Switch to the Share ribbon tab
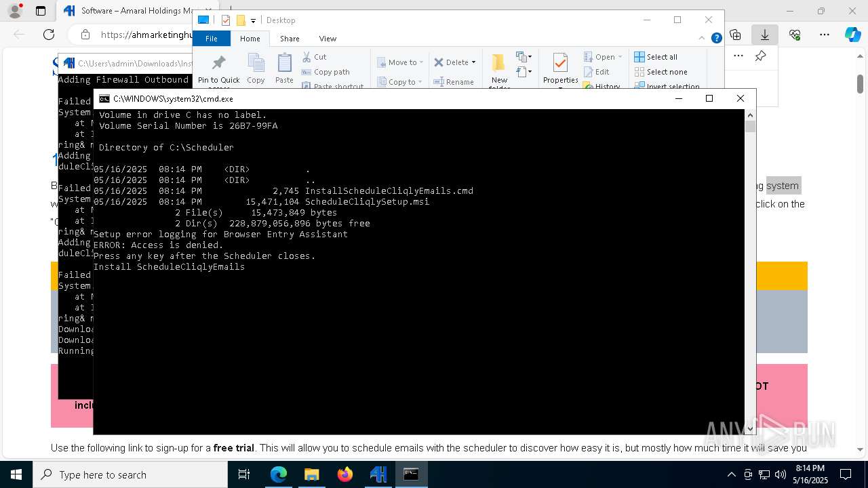The height and width of the screenshot is (488, 868). [290, 39]
